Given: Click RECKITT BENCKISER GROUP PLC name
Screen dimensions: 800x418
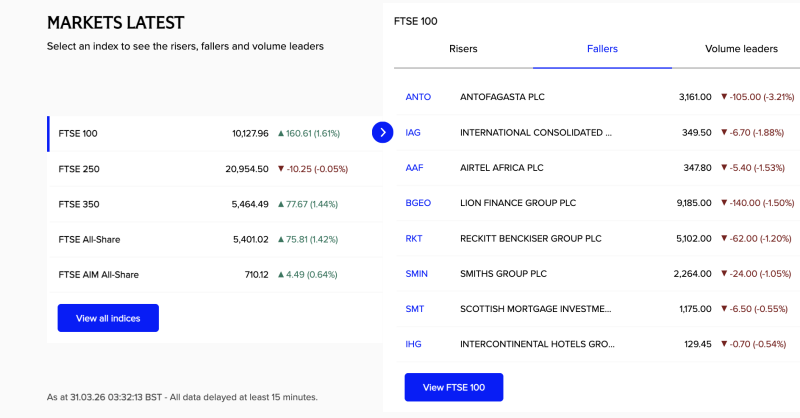Looking at the screenshot, I should [x=531, y=238].
